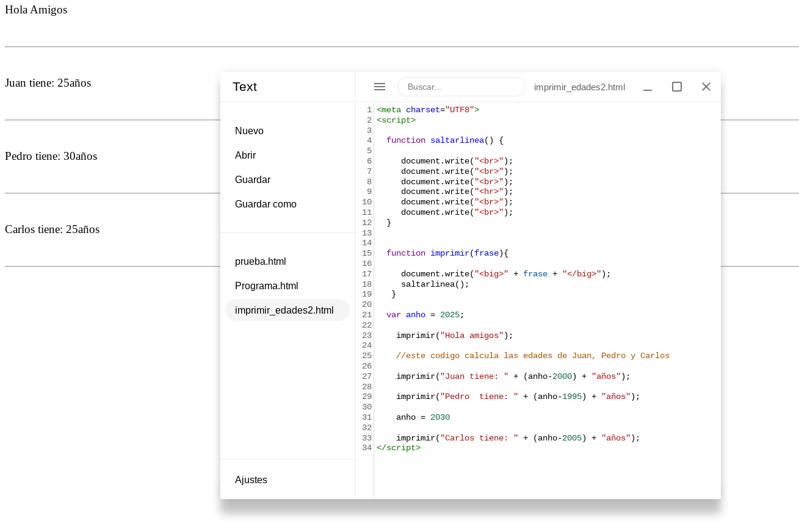Click line number 1 in the gutter
This screenshot has height=532, width=799.
point(369,110)
